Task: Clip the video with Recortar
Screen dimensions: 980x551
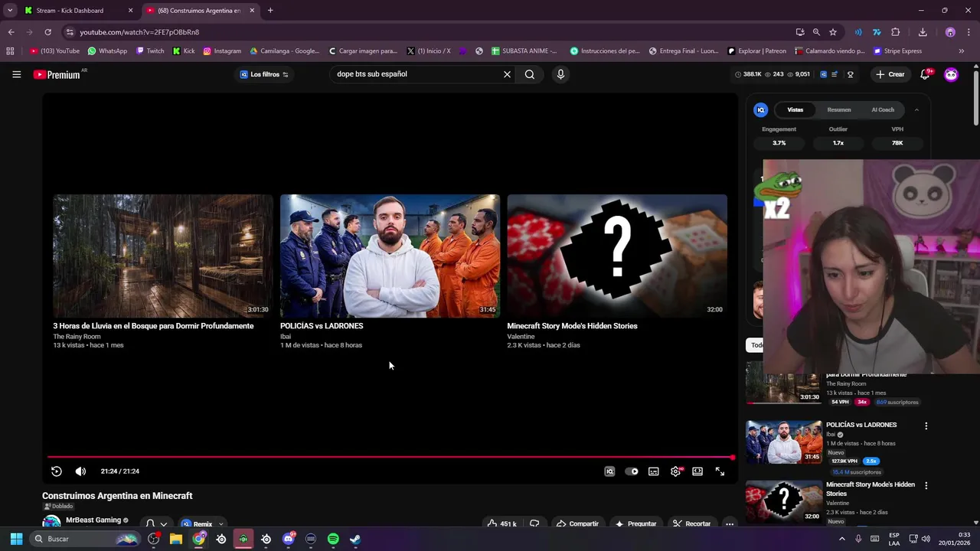Action: tap(691, 523)
